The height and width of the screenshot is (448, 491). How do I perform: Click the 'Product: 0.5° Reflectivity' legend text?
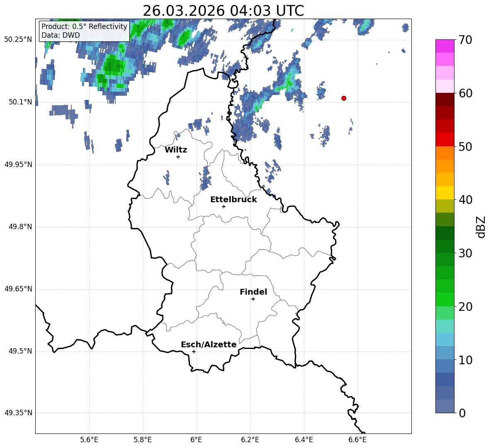[x=84, y=26]
